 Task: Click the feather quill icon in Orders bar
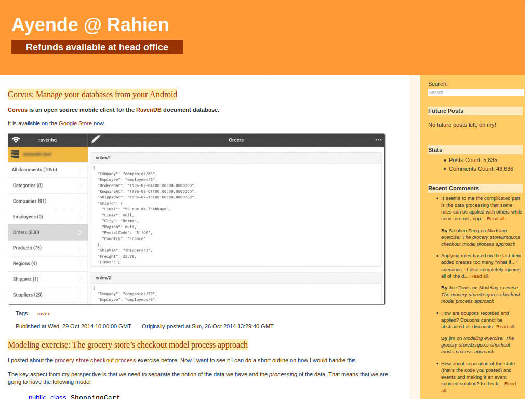tap(96, 139)
